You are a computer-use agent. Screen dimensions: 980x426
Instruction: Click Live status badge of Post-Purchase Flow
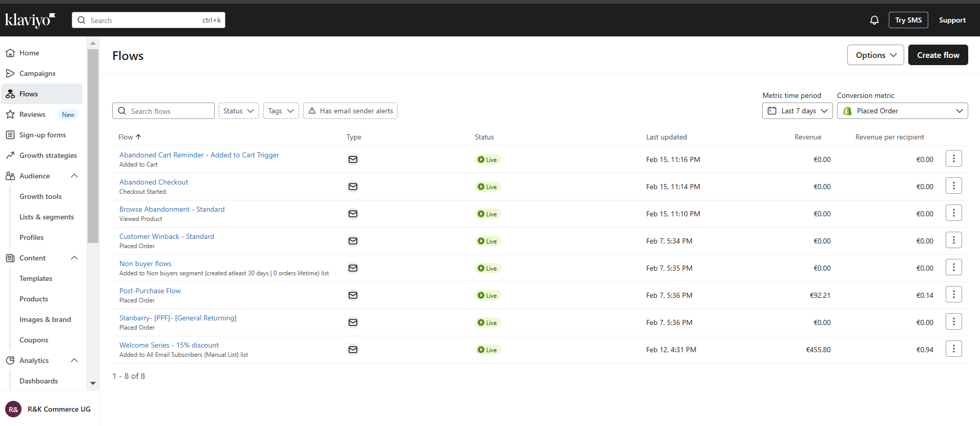tap(488, 296)
